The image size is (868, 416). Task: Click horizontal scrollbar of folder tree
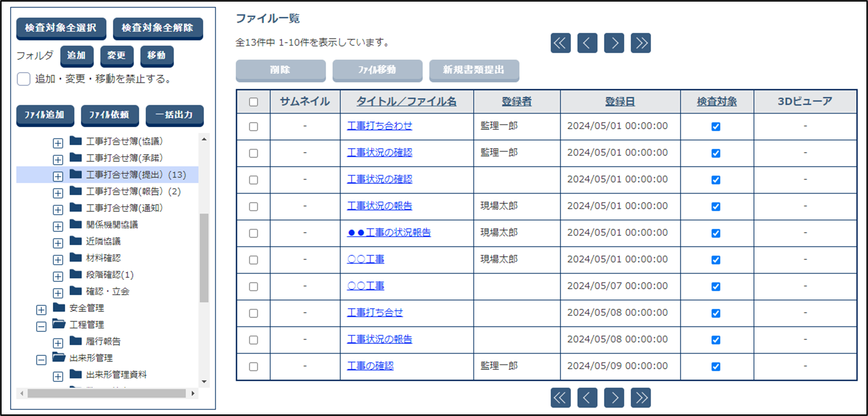point(106,393)
